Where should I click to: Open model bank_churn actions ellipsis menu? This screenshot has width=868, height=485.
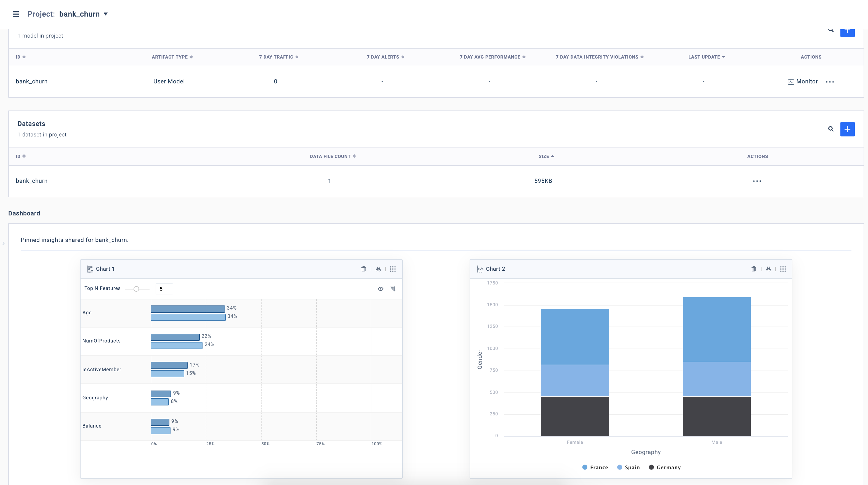tap(830, 82)
